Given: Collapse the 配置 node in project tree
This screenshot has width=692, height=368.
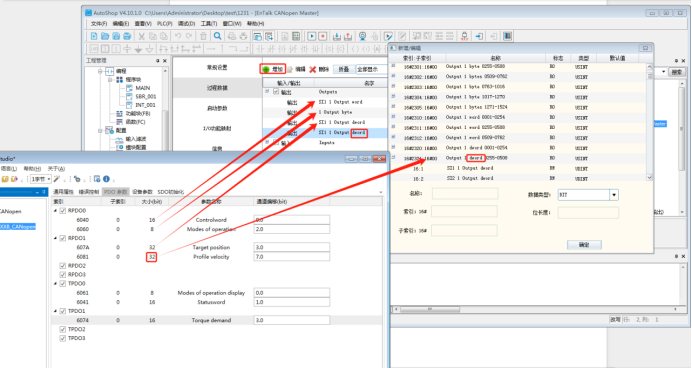Looking at the screenshot, I should (100, 131).
